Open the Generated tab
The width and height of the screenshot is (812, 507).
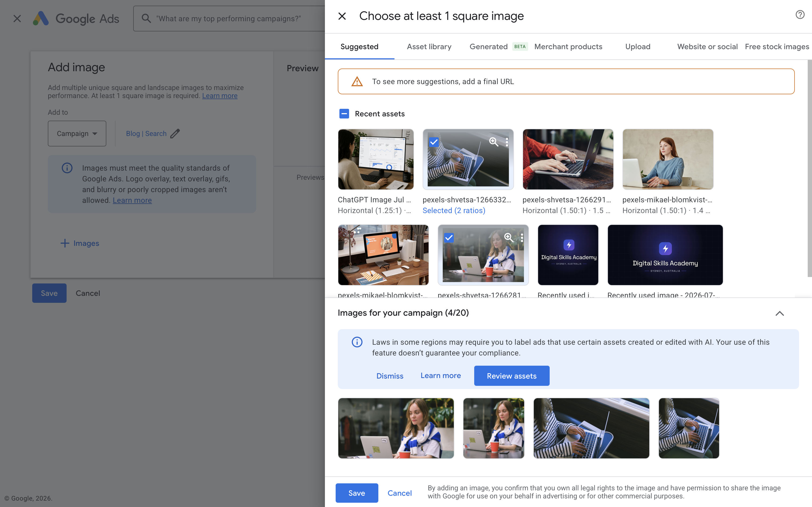(x=488, y=46)
